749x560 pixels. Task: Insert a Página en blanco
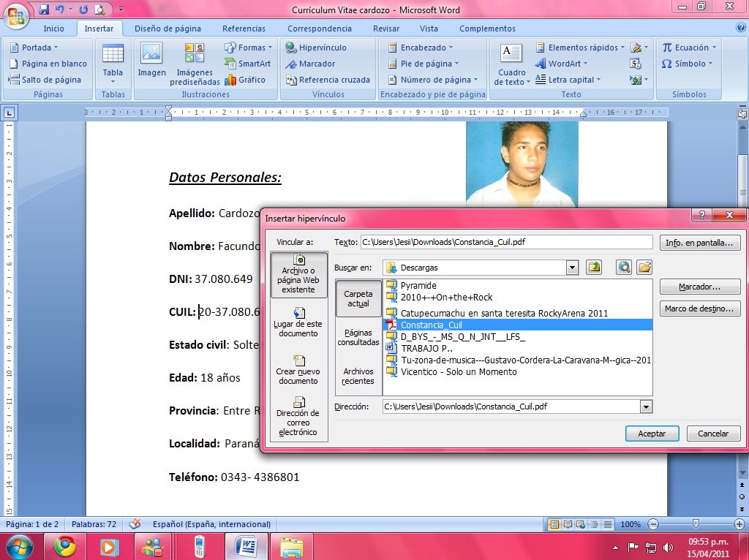pyautogui.click(x=48, y=64)
